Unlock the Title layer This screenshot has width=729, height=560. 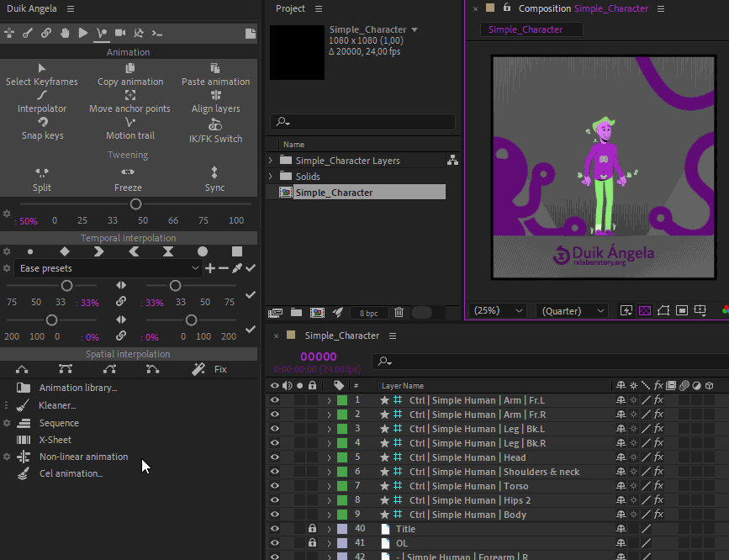pyautogui.click(x=312, y=529)
